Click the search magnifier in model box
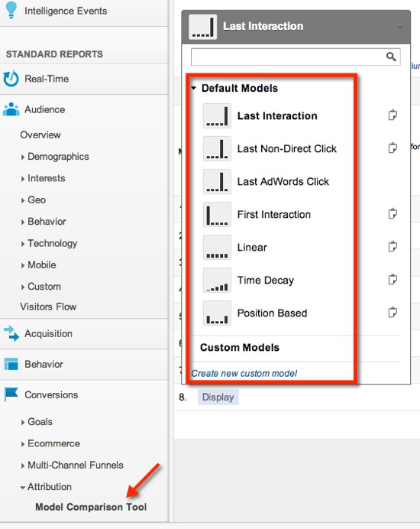 pyautogui.click(x=391, y=57)
